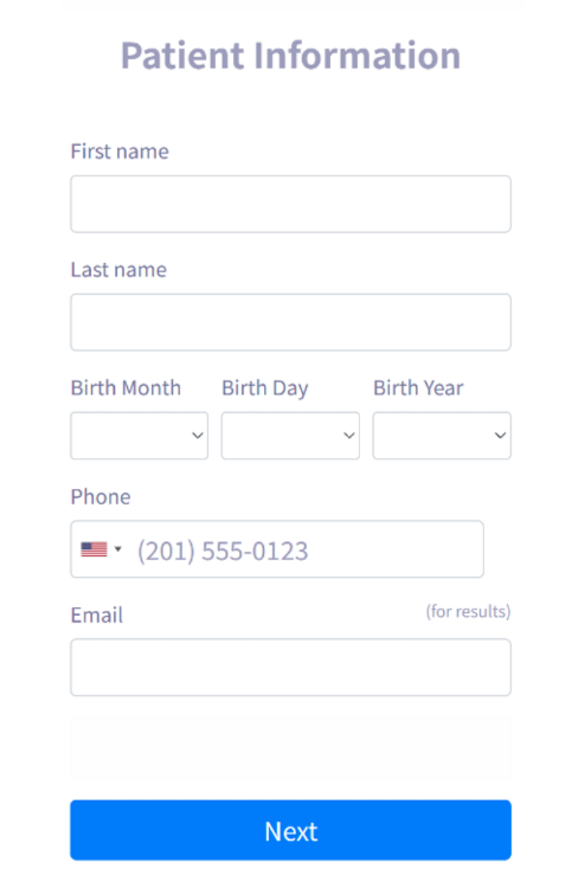Open country code arrow beside the flag
588x882 pixels.
118,548
